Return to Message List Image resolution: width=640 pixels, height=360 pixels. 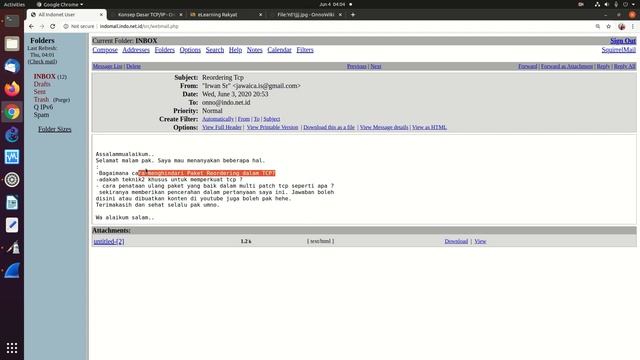pos(107,66)
